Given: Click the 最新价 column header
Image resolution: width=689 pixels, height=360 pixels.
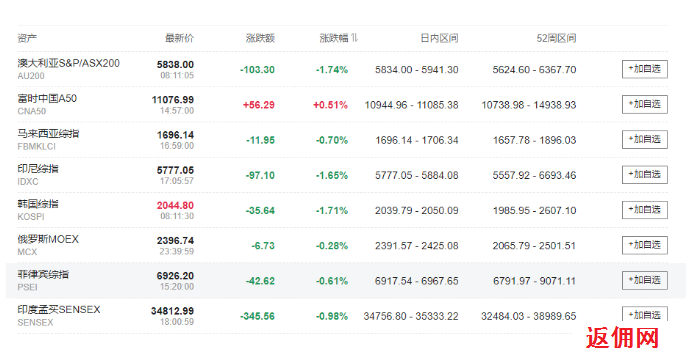Looking at the screenshot, I should click(179, 38).
